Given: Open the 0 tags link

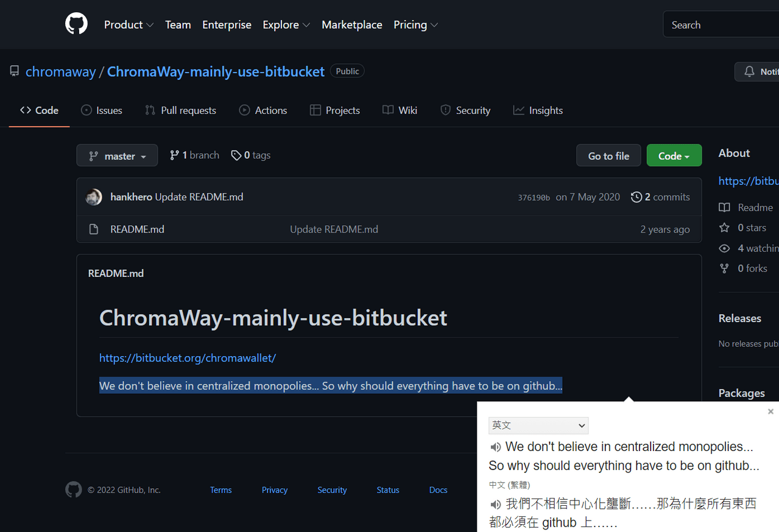Looking at the screenshot, I should pyautogui.click(x=250, y=155).
